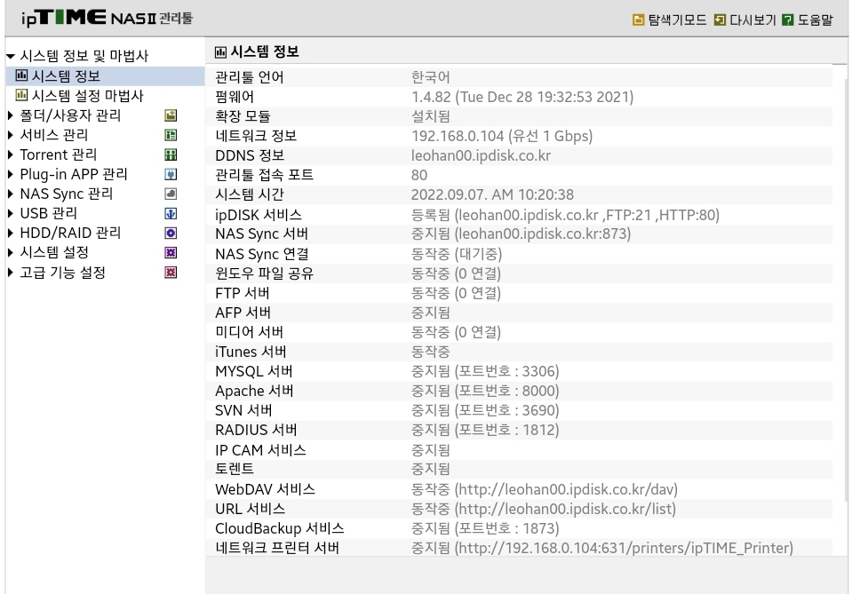Image resolution: width=868 pixels, height=594 pixels.
Task: Click the MYSQL 서버 port 3306 value
Action: (485, 371)
